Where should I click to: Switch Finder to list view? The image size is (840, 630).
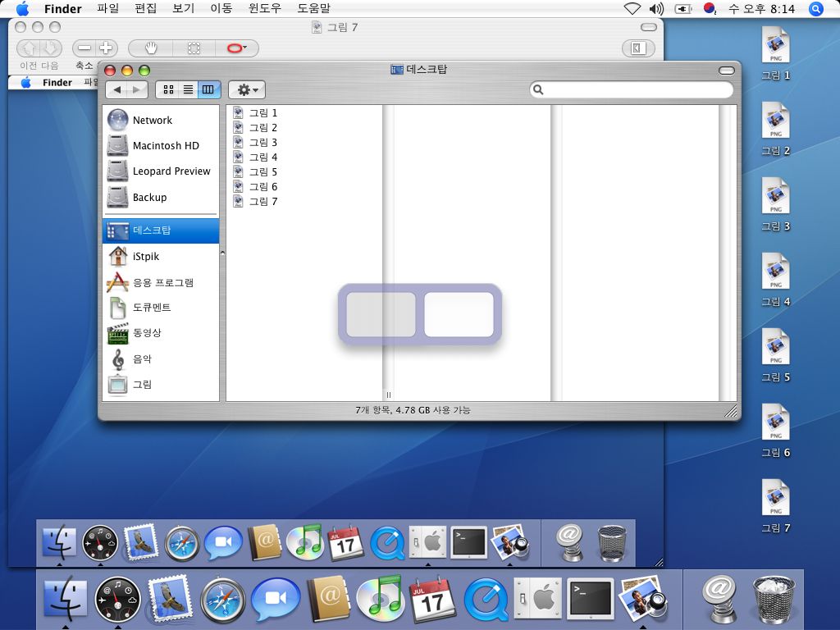coord(188,89)
